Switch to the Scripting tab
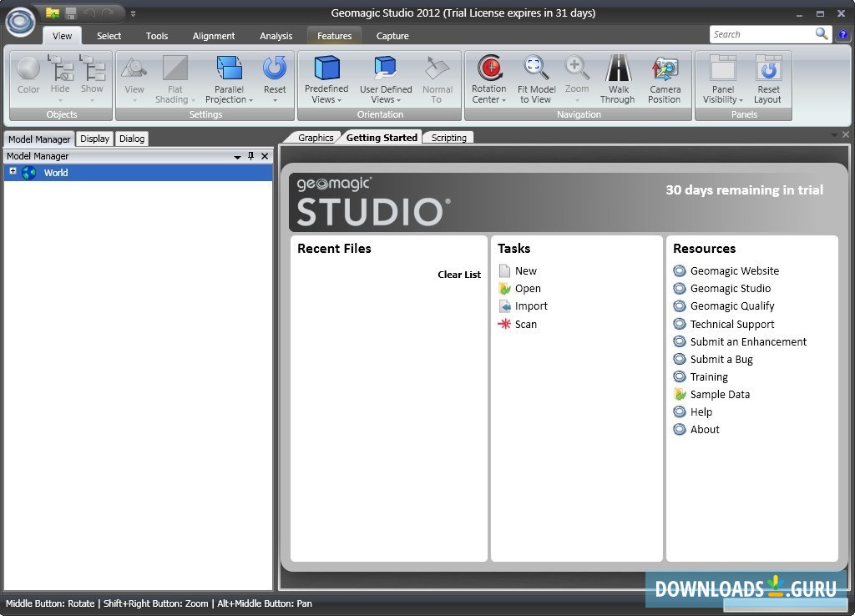Viewport: 855px width, 616px height. point(448,138)
